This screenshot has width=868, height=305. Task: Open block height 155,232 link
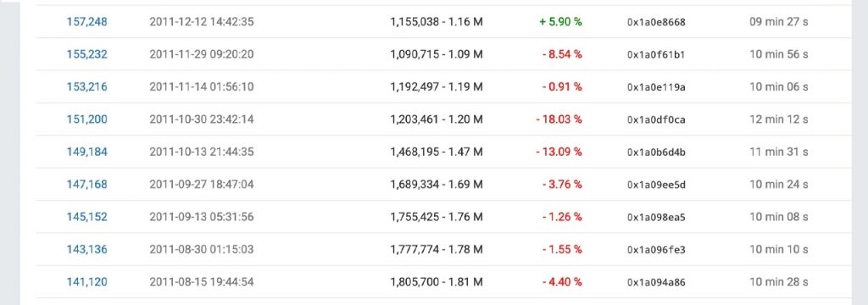click(87, 55)
